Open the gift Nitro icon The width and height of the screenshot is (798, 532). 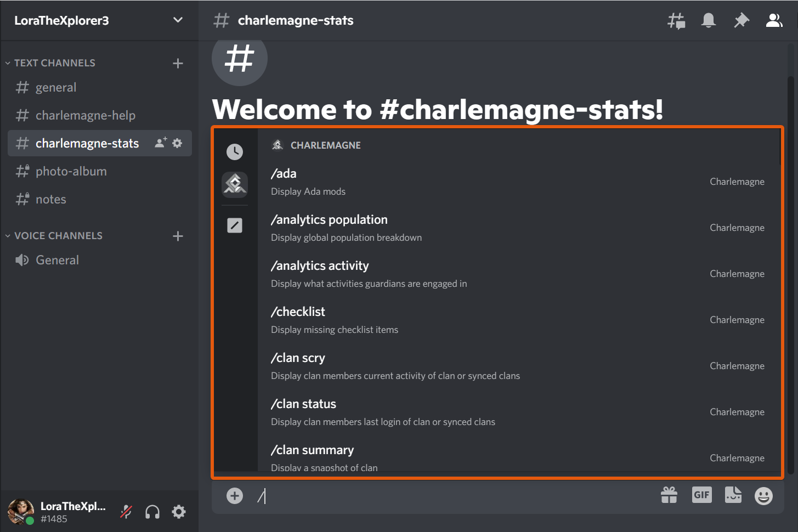point(669,495)
